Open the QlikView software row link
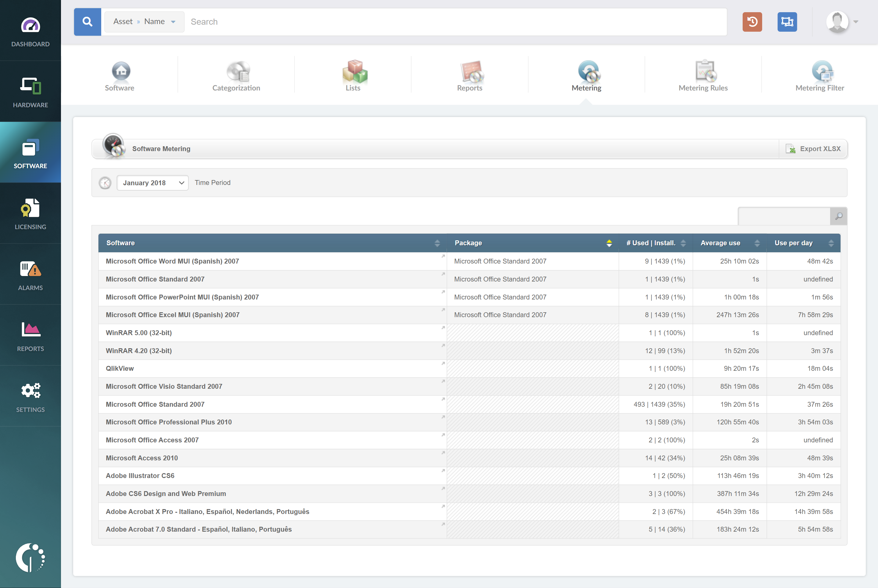Image resolution: width=878 pixels, height=588 pixels. (120, 369)
